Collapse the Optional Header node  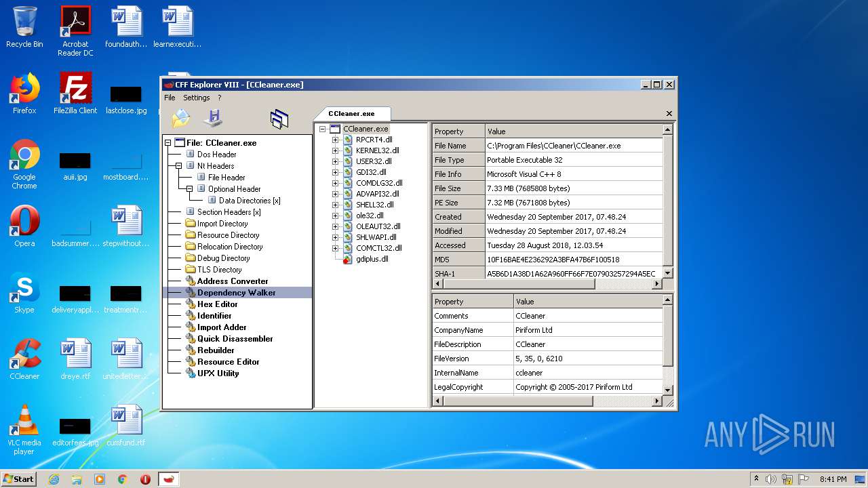pos(190,189)
